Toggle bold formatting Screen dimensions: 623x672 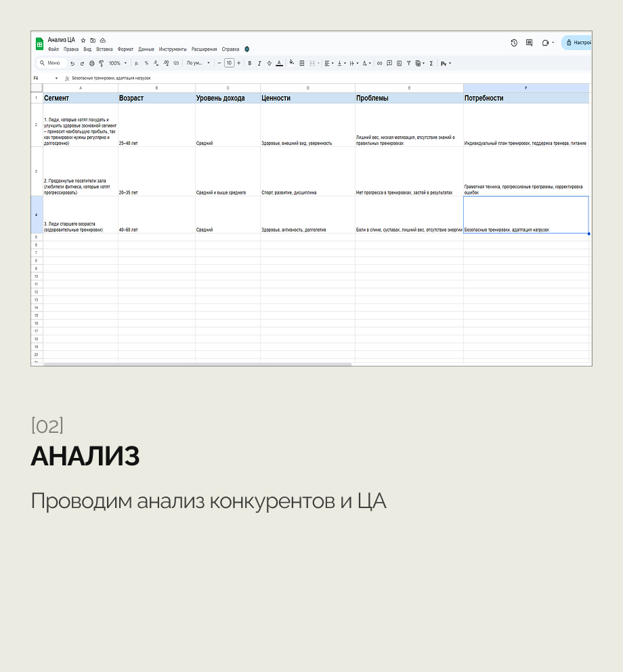point(250,64)
